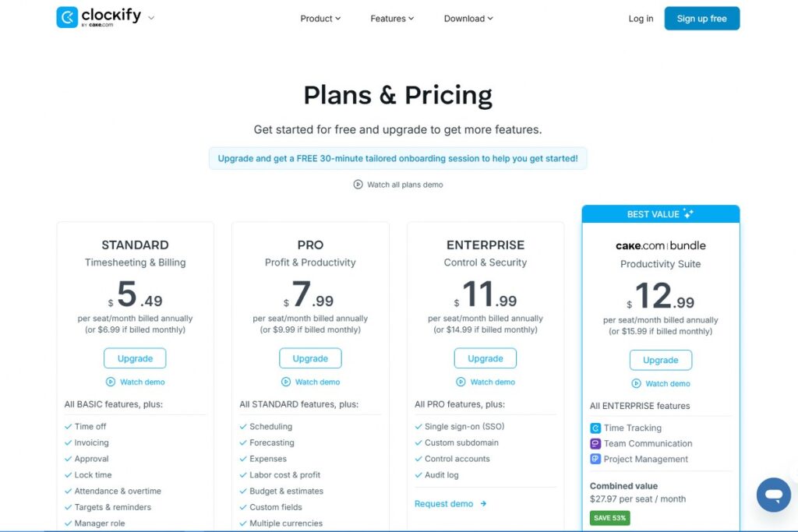The width and height of the screenshot is (798, 532).
Task: Click the Project Management app icon
Action: coord(595,459)
